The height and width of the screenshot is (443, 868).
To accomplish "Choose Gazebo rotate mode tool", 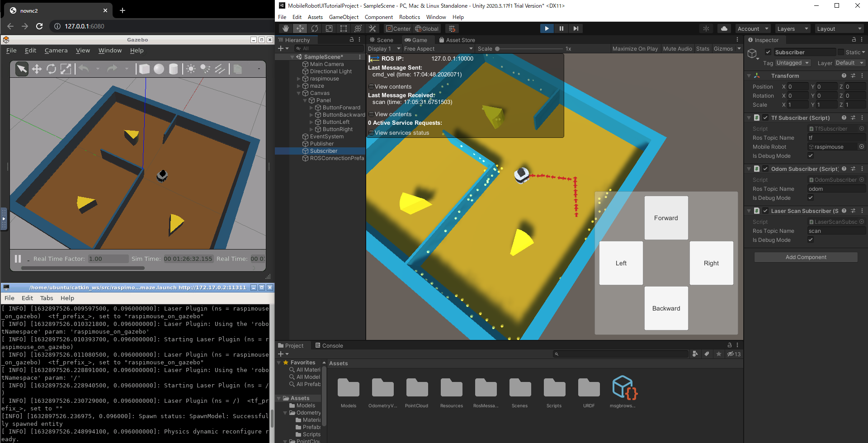I will coord(51,69).
